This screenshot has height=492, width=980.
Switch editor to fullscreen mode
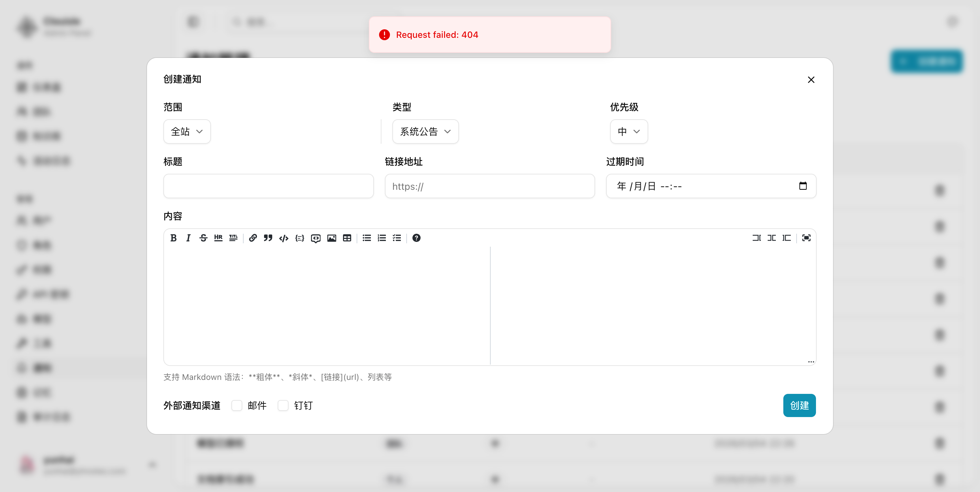click(806, 238)
